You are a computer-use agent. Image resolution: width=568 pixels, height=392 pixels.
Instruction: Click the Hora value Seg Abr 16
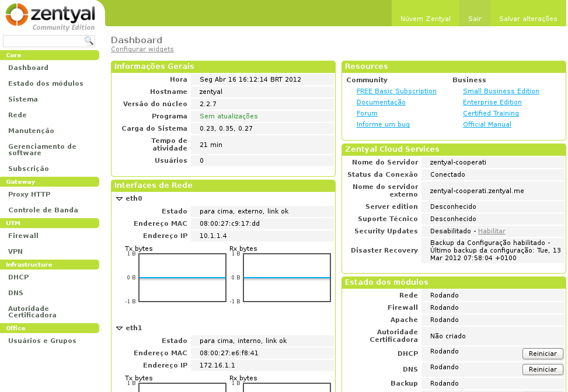(250, 79)
